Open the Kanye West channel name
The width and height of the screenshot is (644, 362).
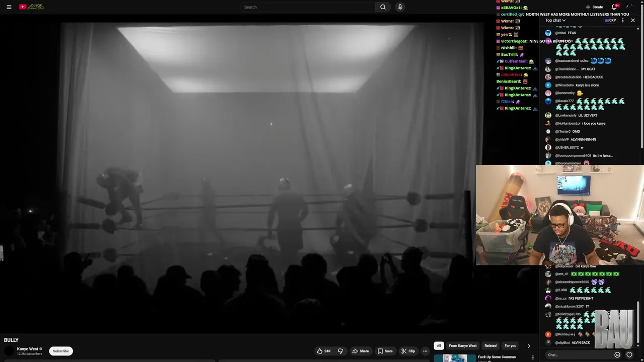[28, 349]
